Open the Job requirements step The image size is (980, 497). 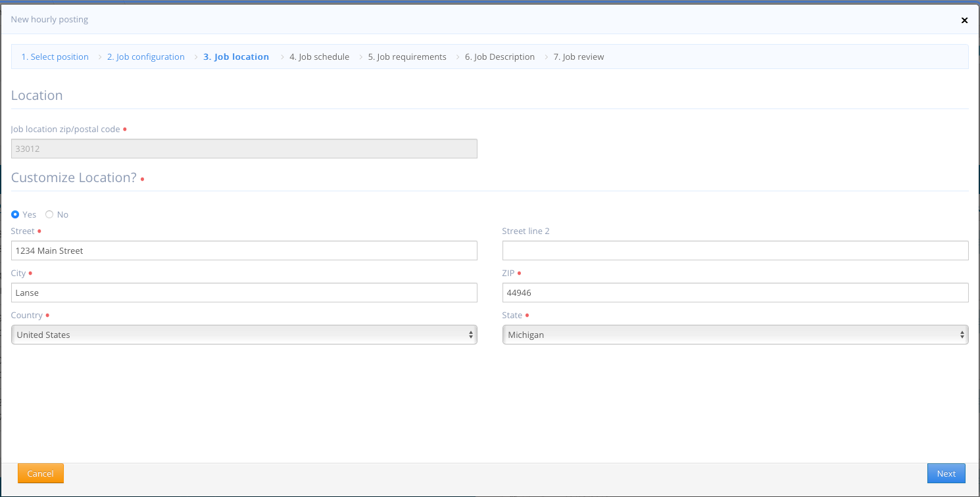(x=407, y=57)
